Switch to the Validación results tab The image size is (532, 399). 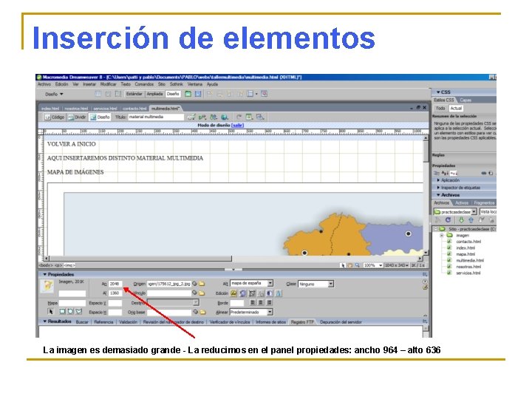pos(129,322)
